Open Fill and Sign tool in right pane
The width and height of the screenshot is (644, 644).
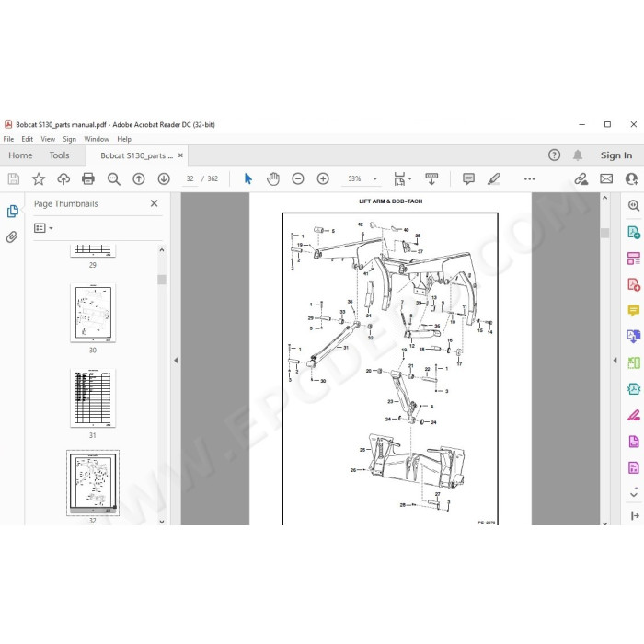pos(634,415)
